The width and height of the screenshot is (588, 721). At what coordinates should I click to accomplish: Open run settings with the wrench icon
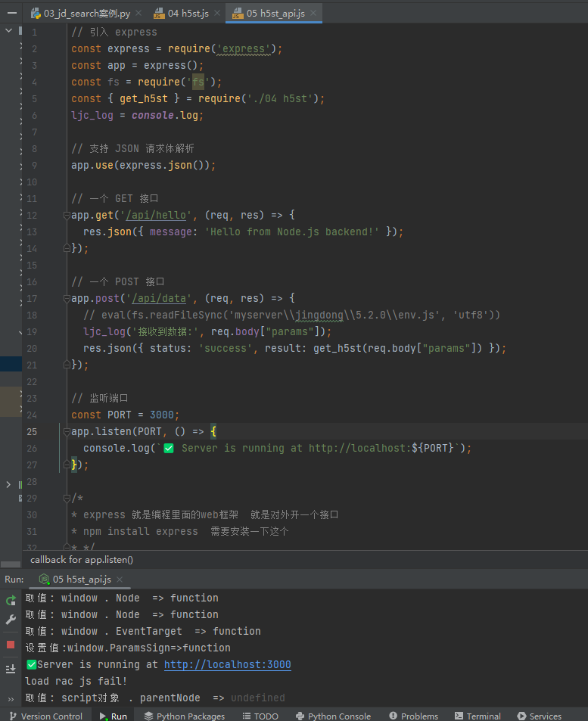pyautogui.click(x=11, y=620)
